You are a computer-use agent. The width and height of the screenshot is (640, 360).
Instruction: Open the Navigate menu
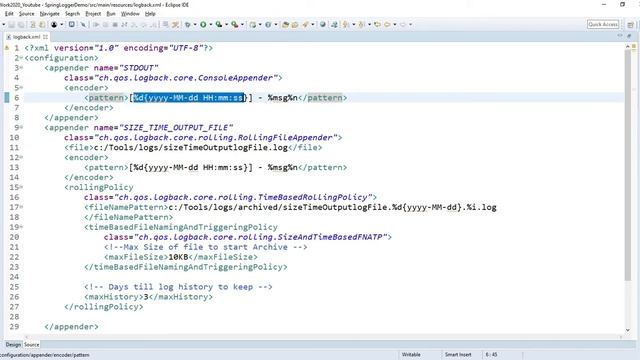pyautogui.click(x=49, y=14)
